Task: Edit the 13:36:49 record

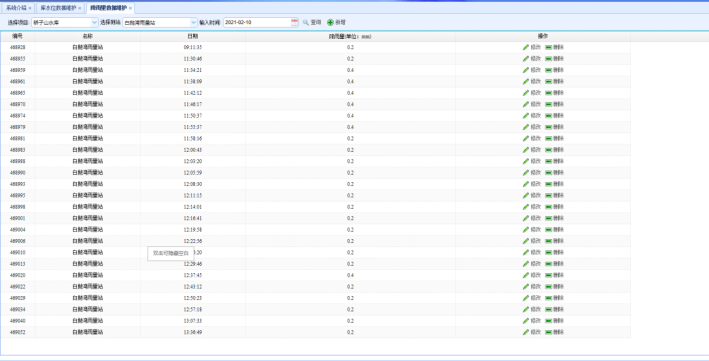Action: [532, 332]
